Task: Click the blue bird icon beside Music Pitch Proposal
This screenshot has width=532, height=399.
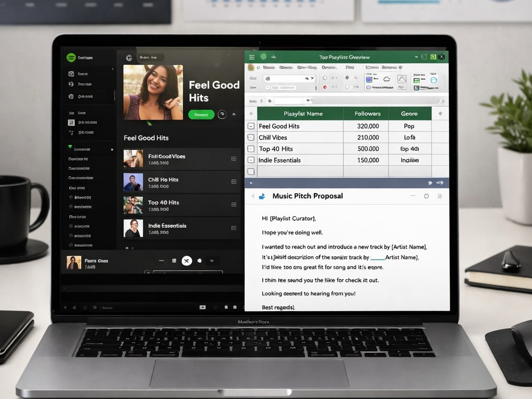Action: pos(262,196)
